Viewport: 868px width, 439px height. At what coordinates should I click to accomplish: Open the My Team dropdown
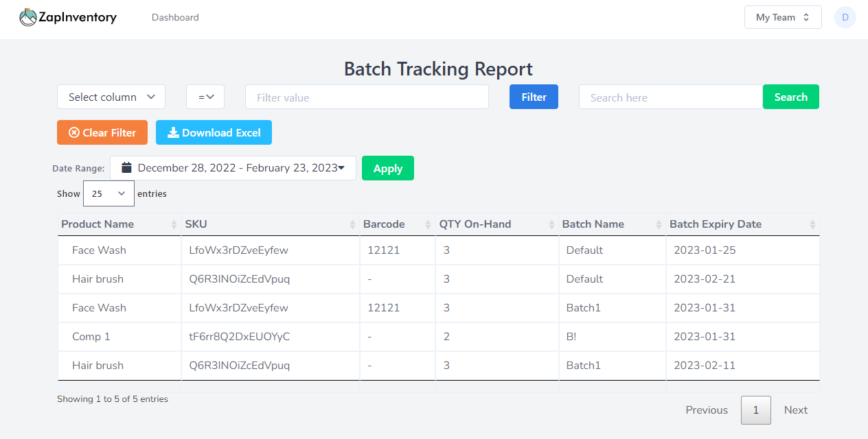click(783, 17)
